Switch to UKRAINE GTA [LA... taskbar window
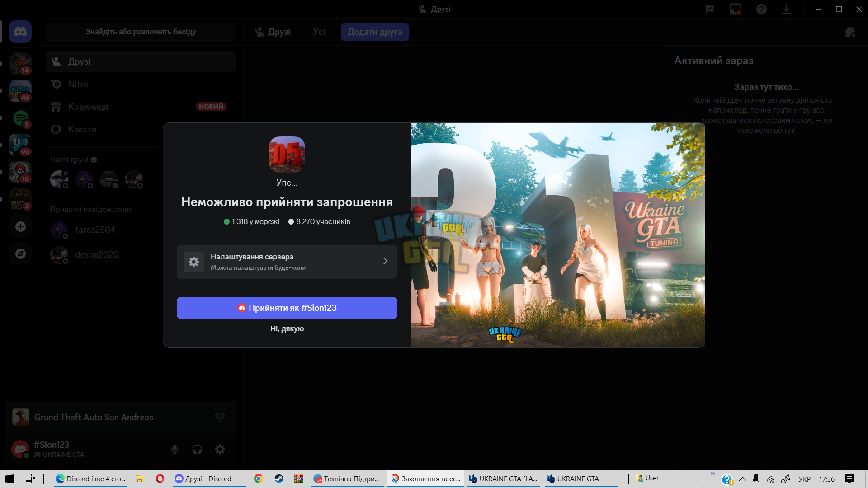Screen dimensions: 868x488 503,479
